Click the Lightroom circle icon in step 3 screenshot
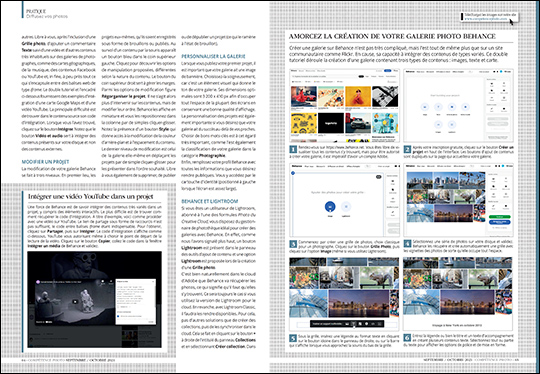 [x=346, y=207]
